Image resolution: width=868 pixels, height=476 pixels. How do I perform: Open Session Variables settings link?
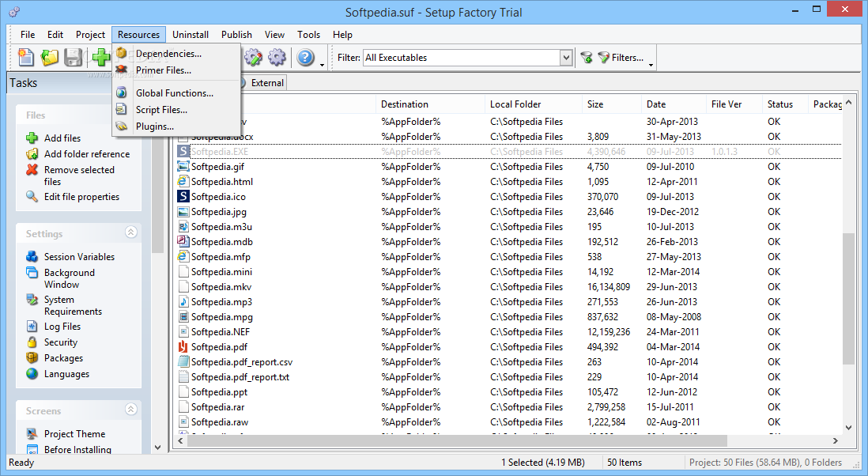79,256
